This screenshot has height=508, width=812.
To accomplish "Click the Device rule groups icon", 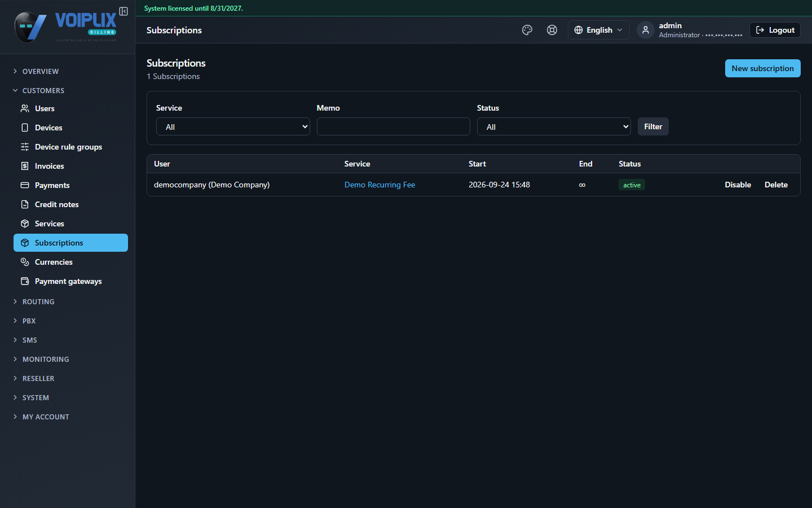I will [x=25, y=147].
